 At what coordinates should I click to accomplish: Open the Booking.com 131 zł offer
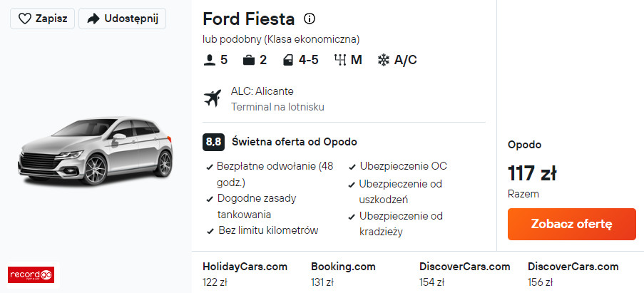[x=342, y=274]
